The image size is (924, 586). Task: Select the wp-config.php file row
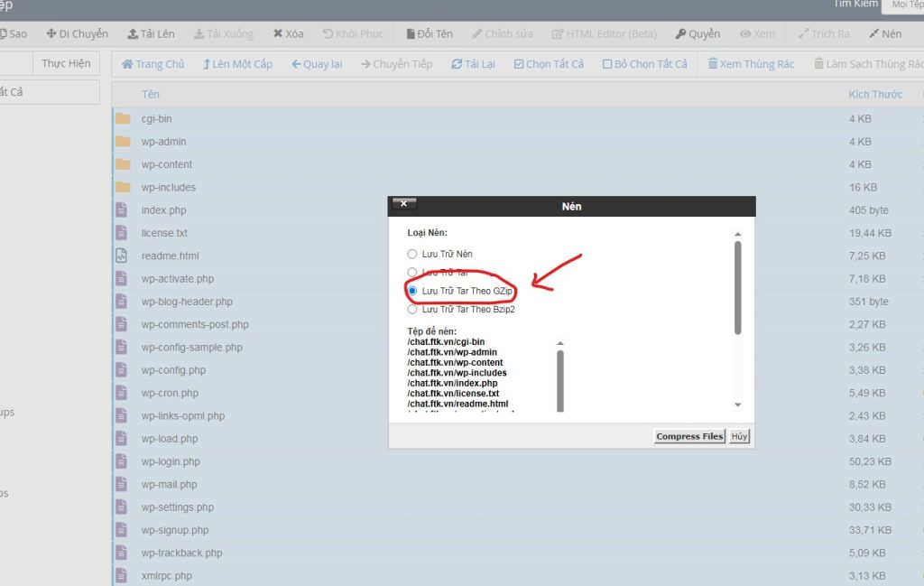[x=173, y=370]
